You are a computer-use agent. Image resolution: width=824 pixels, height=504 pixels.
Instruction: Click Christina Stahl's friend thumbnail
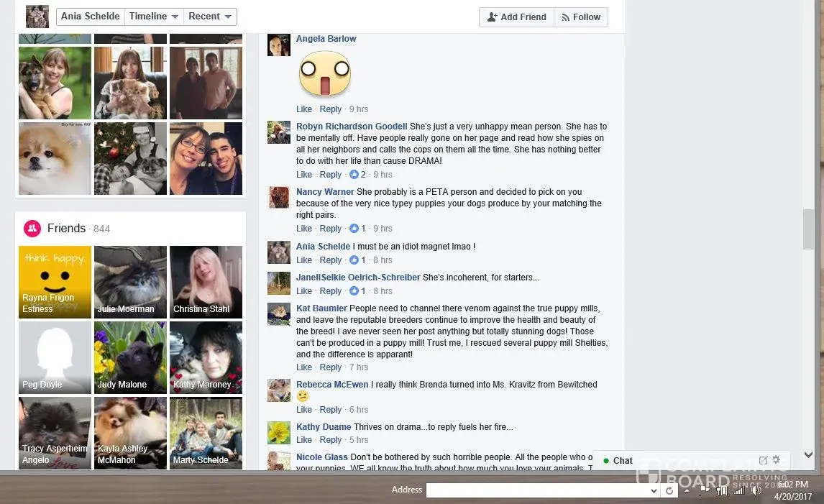click(x=206, y=282)
